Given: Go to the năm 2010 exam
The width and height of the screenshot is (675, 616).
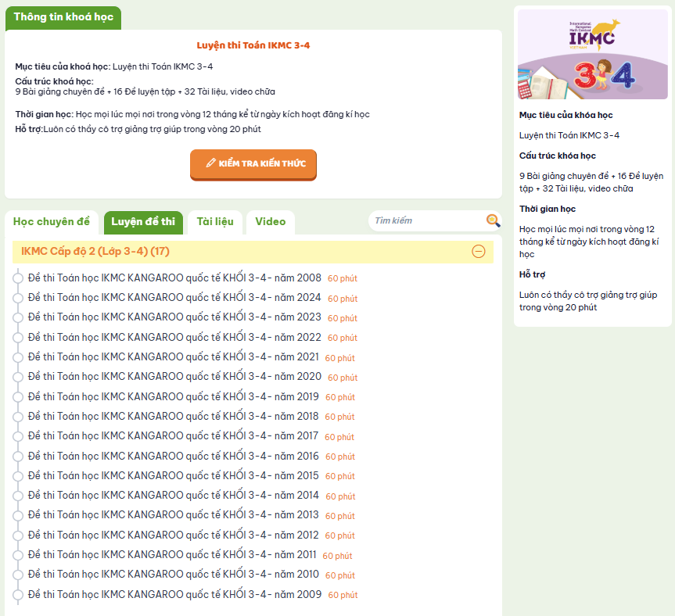Looking at the screenshot, I should (174, 575).
